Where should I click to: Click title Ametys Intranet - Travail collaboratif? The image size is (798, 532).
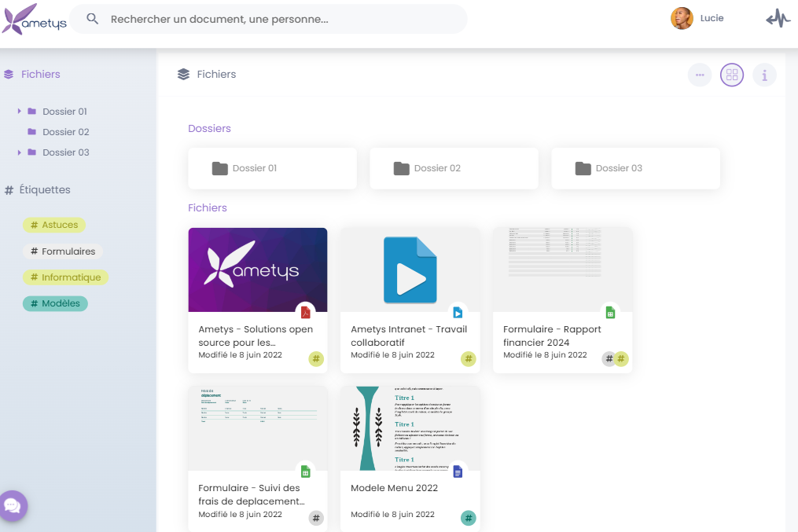pyautogui.click(x=409, y=336)
